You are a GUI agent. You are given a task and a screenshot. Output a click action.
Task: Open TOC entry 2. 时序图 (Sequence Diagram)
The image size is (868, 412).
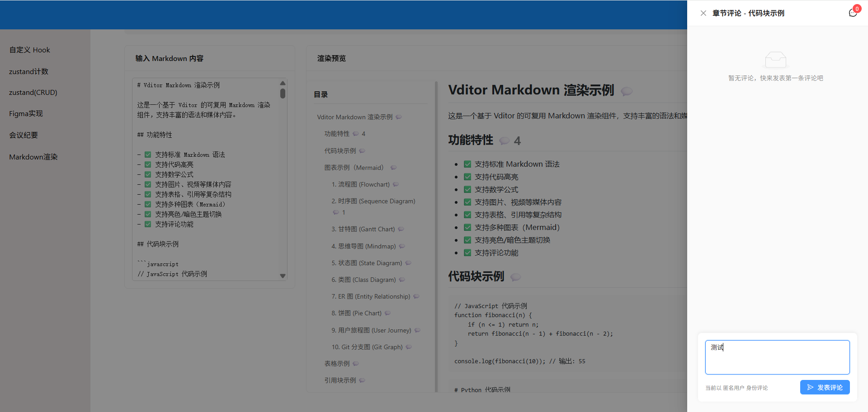(373, 201)
